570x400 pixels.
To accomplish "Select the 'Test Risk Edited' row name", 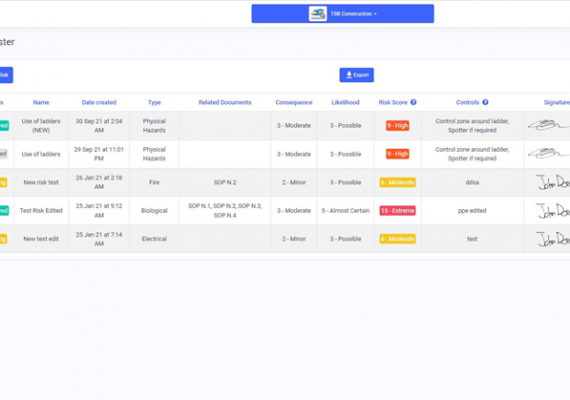I will click(x=41, y=211).
